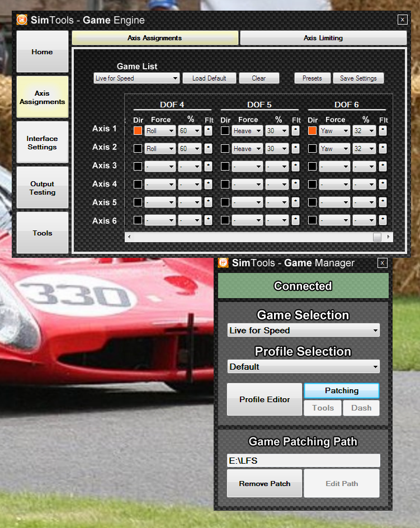The image size is (420, 528).
Task: Click the Flt button for Axis 1 DOF 4
Action: [208, 131]
